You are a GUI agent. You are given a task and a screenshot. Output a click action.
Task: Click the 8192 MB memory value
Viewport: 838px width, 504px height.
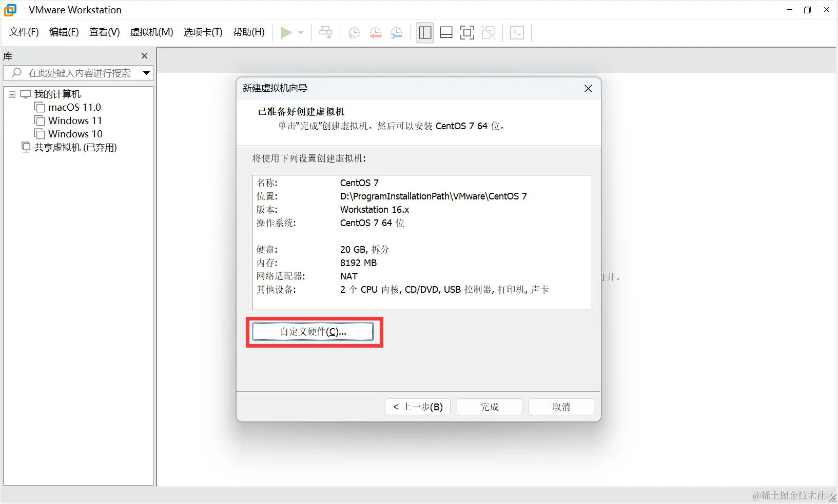358,263
